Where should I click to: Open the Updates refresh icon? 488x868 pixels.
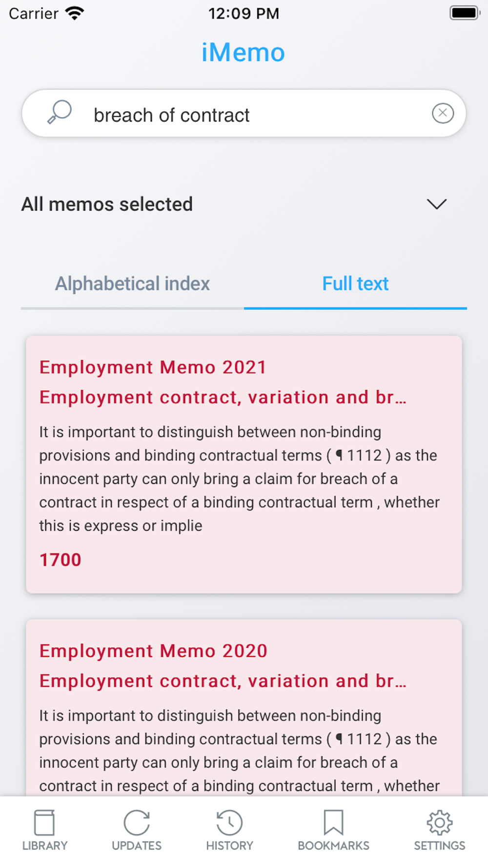137,823
